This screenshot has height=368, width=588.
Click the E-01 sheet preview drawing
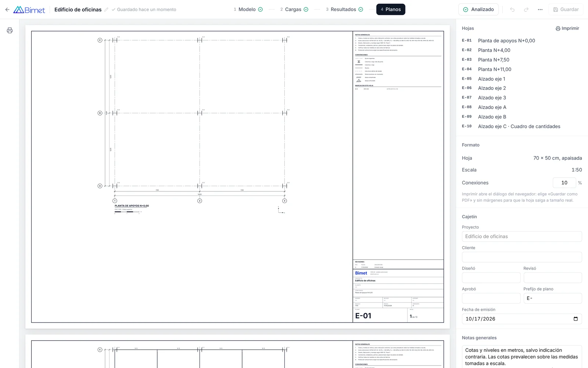(237, 177)
